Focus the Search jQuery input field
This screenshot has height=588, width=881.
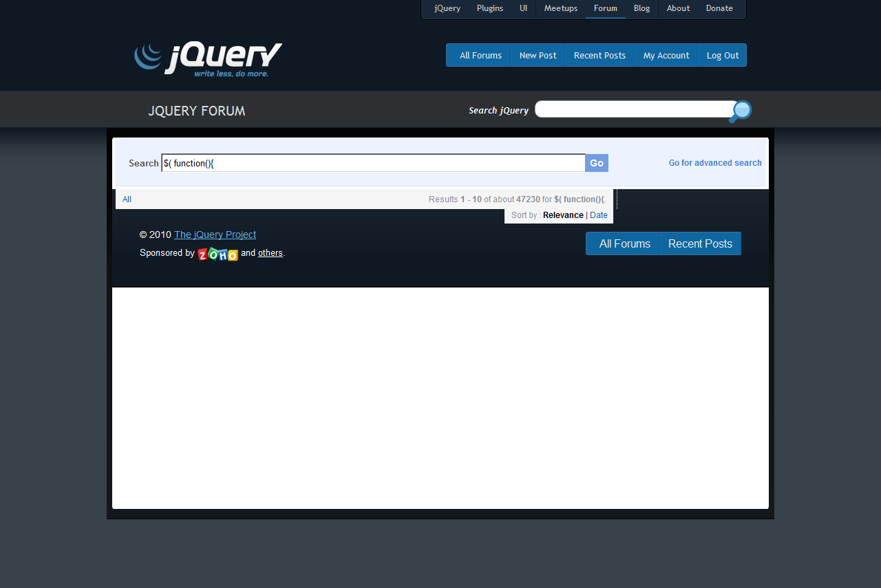pos(635,109)
